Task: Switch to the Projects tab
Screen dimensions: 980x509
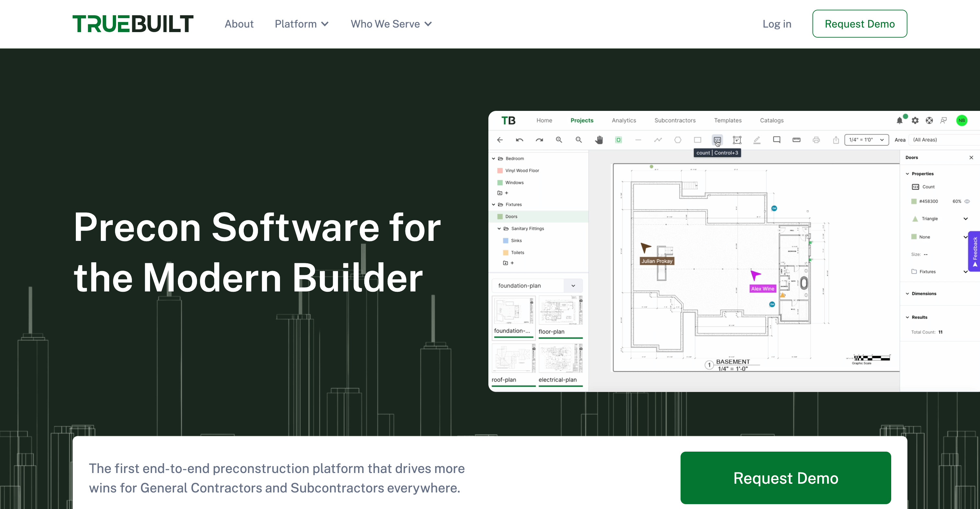Action: click(x=582, y=120)
